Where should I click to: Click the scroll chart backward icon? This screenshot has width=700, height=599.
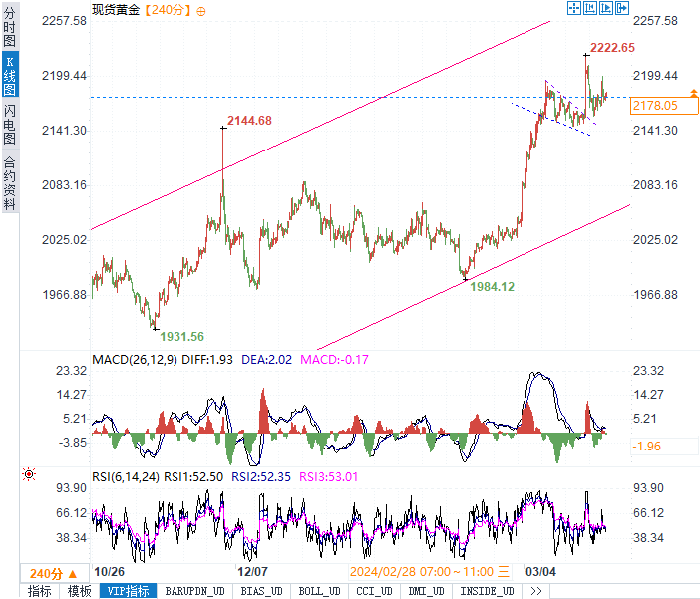coord(590,8)
